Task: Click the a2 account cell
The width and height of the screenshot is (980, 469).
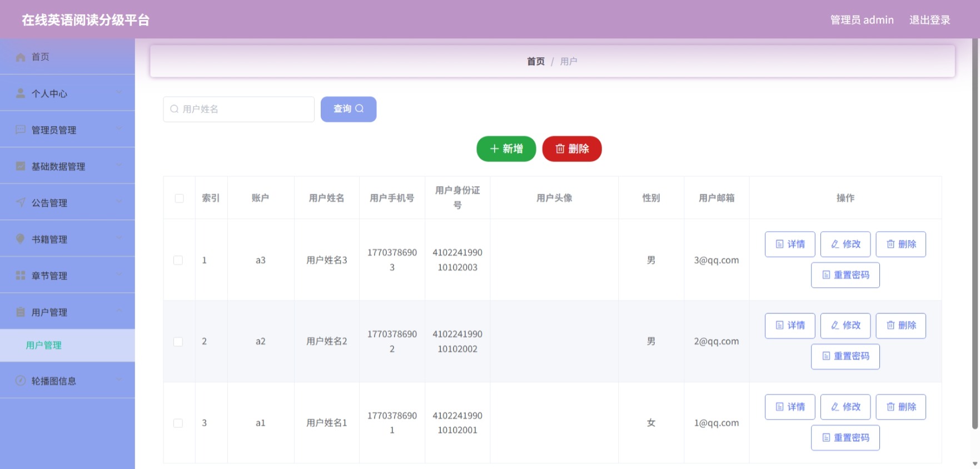Action: coord(260,341)
